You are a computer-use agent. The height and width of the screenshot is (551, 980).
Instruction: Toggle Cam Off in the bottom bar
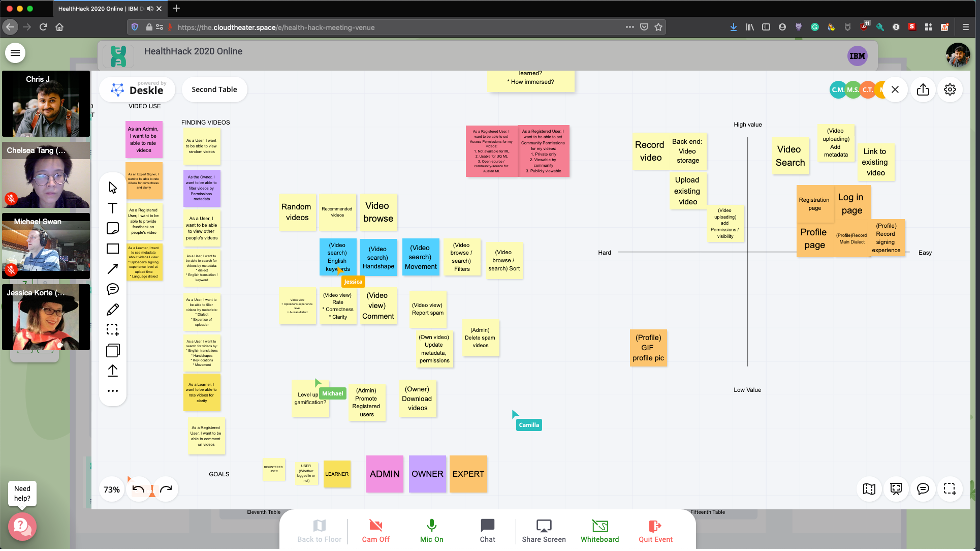pyautogui.click(x=376, y=531)
